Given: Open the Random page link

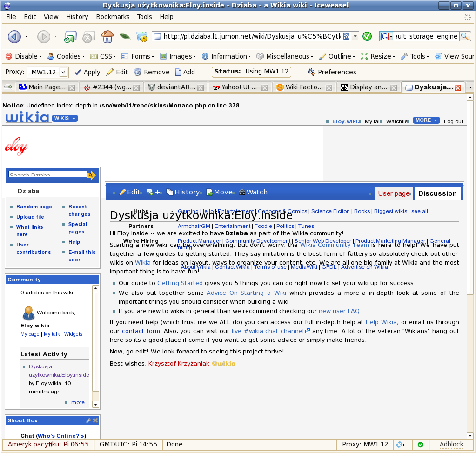Looking at the screenshot, I should [x=34, y=207].
